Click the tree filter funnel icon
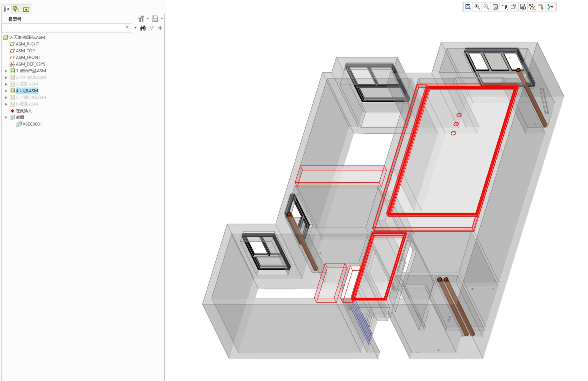 (152, 28)
